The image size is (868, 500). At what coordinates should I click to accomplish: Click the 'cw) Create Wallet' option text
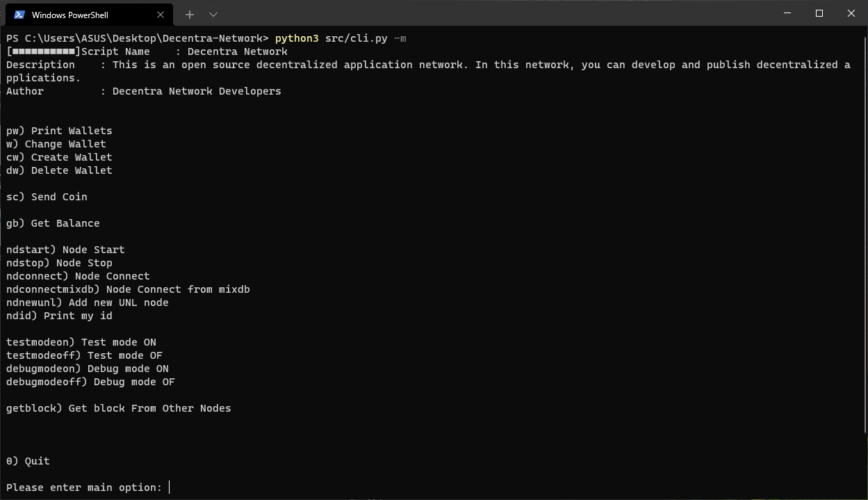click(59, 157)
